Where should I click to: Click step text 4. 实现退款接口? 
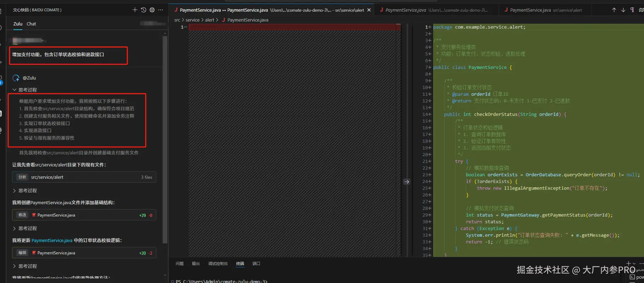[x=35, y=130]
